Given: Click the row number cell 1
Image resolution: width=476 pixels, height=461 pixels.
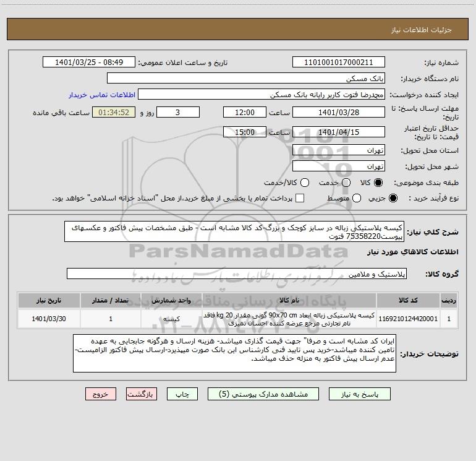Looking at the screenshot, I should coord(449,319).
